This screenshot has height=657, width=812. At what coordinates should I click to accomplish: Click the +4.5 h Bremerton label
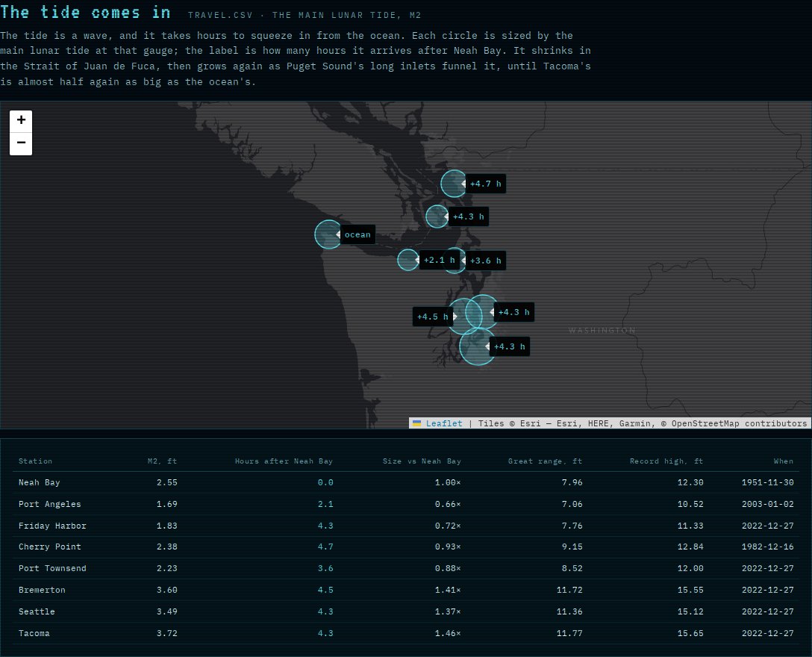pyautogui.click(x=432, y=317)
